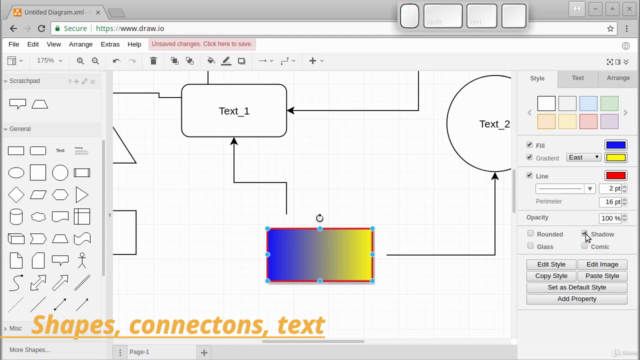This screenshot has height=360, width=640.
Task: Expand the Misc shapes section
Action: pos(6,329)
